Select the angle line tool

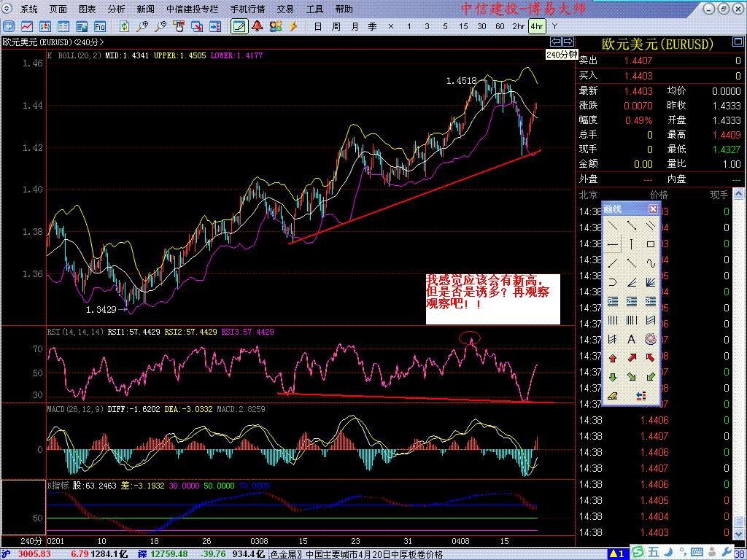coord(632,282)
